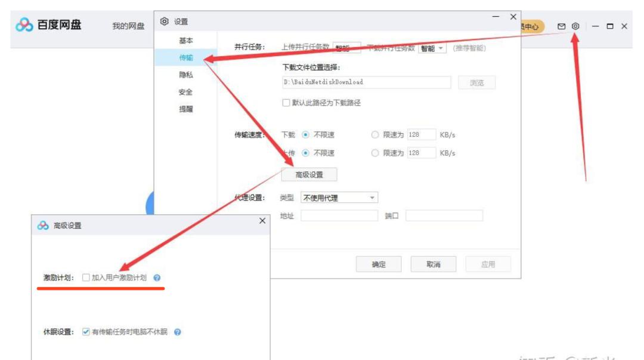Select 限速为 radio for download speed

coord(374,134)
